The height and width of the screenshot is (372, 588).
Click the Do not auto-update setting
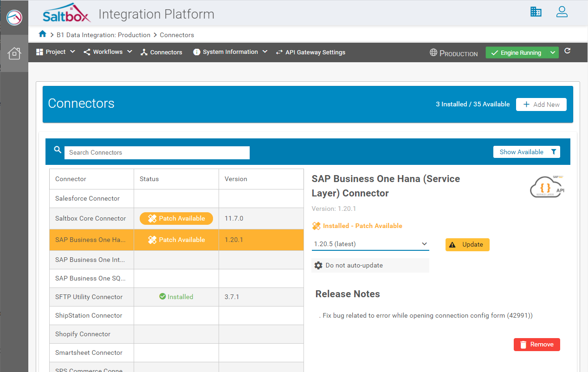click(370, 265)
